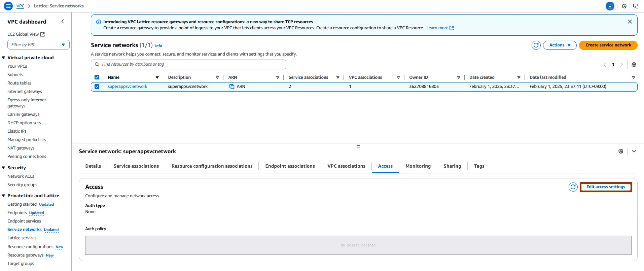The height and width of the screenshot is (271, 644).
Task: Sort by Name column arrow
Action: [157, 77]
